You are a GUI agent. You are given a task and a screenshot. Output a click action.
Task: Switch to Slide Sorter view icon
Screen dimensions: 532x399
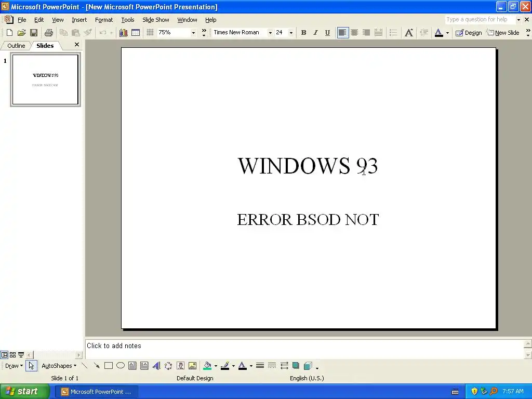tap(12, 355)
